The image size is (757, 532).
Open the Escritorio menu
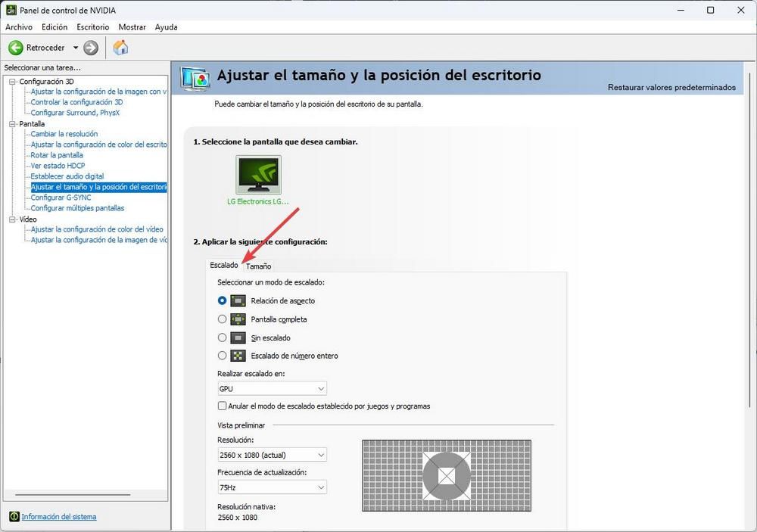coord(92,27)
